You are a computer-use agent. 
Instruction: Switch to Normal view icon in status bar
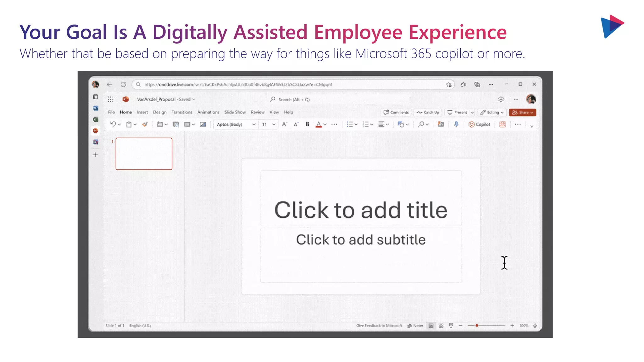pyautogui.click(x=431, y=326)
